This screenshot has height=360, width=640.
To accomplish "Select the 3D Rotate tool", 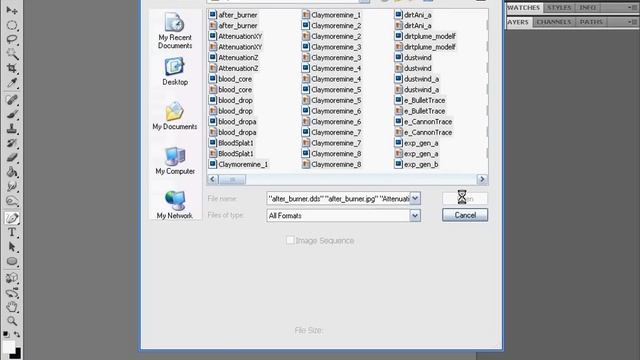I will (12, 278).
